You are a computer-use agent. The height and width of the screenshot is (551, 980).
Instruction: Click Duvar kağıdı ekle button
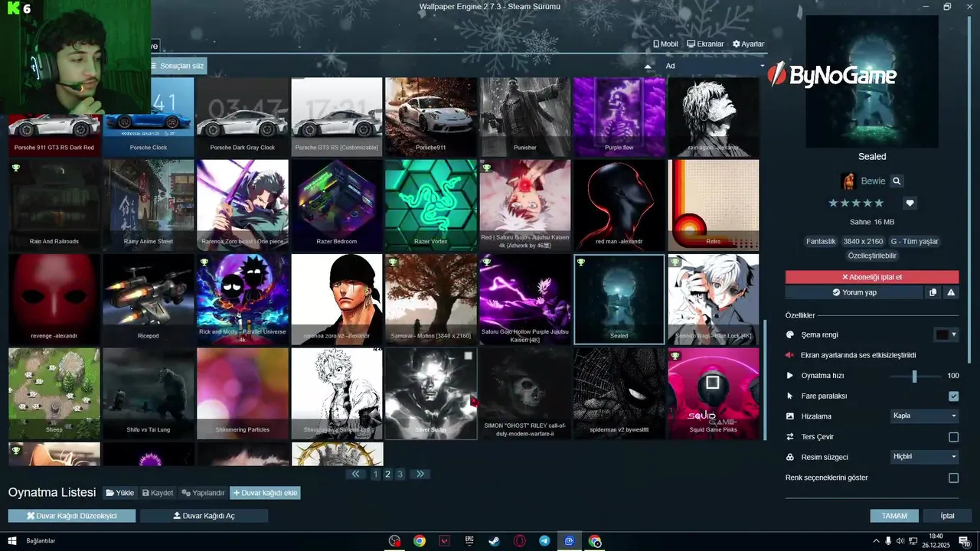265,493
